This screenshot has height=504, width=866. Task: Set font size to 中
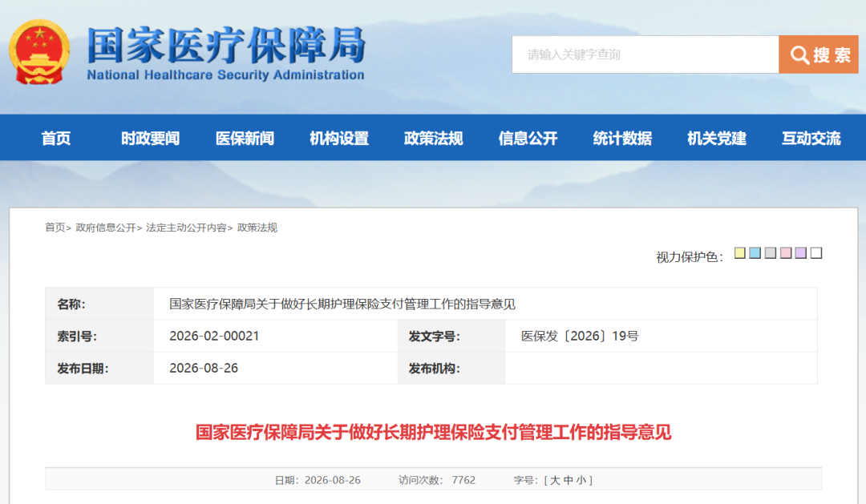tap(569, 480)
